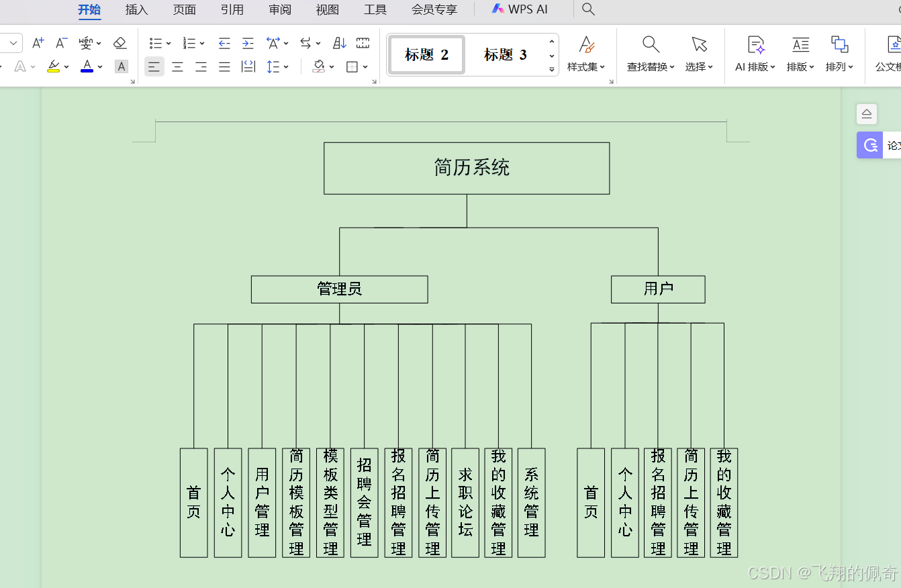Switch to 审阅 ribbon tab
The image size is (901, 588).
[x=280, y=9]
